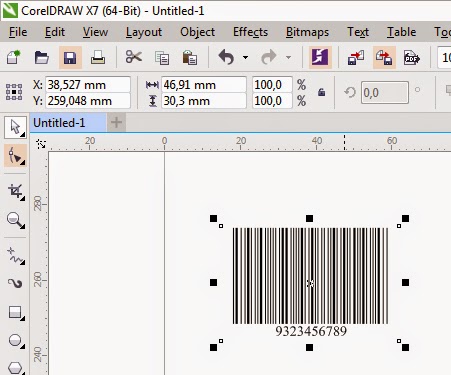The height and width of the screenshot is (375, 451).
Task: Open the Table menu
Action: coord(401,32)
